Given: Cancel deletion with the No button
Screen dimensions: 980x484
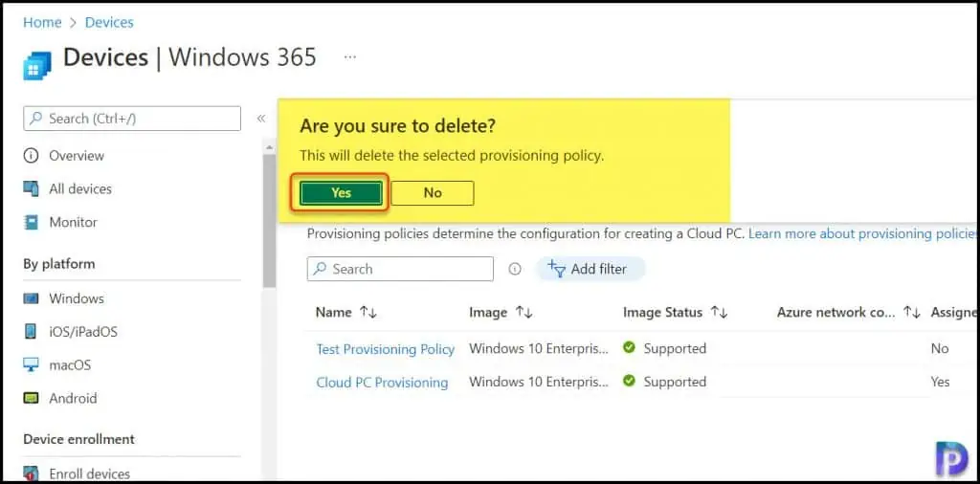Looking at the screenshot, I should pos(433,193).
